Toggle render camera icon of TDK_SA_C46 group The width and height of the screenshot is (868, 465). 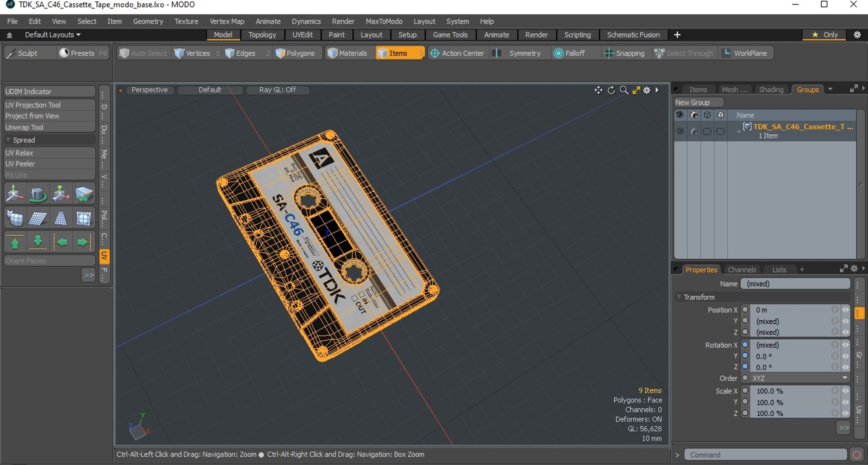pyautogui.click(x=694, y=131)
